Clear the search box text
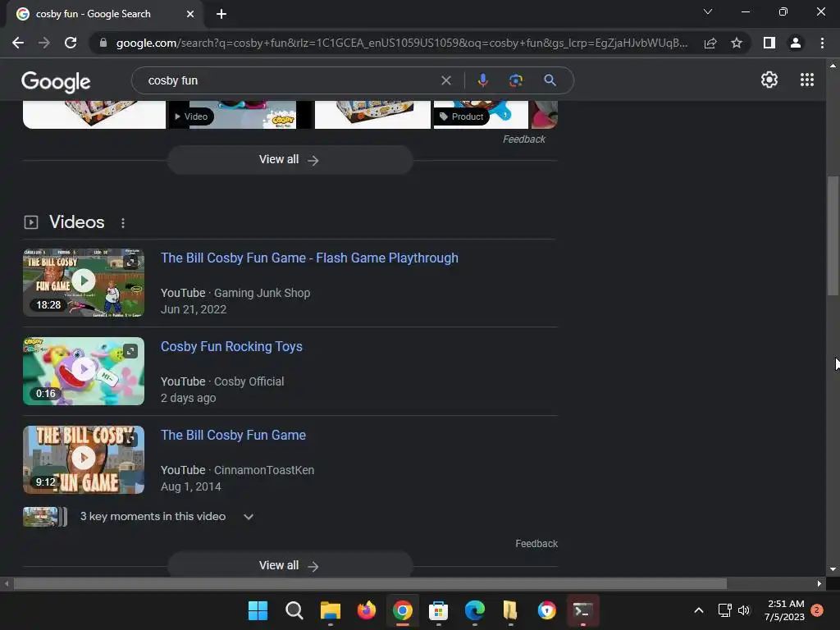The height and width of the screenshot is (630, 840). [445, 80]
